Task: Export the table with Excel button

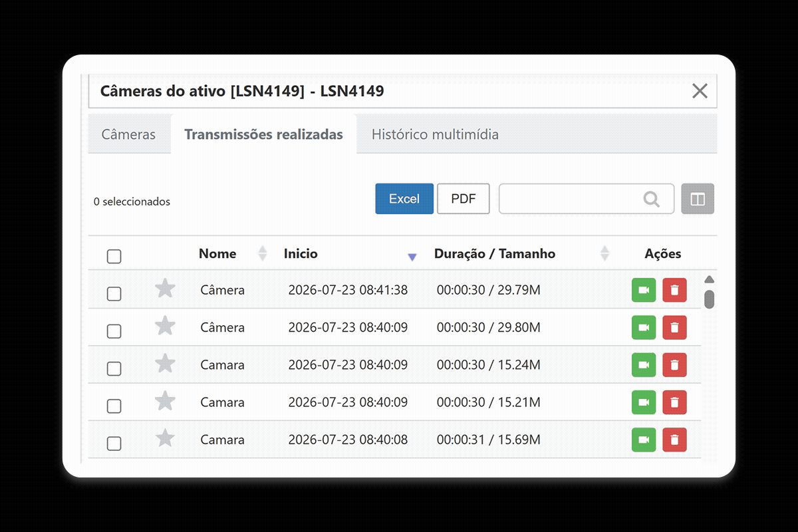Action: 404,199
